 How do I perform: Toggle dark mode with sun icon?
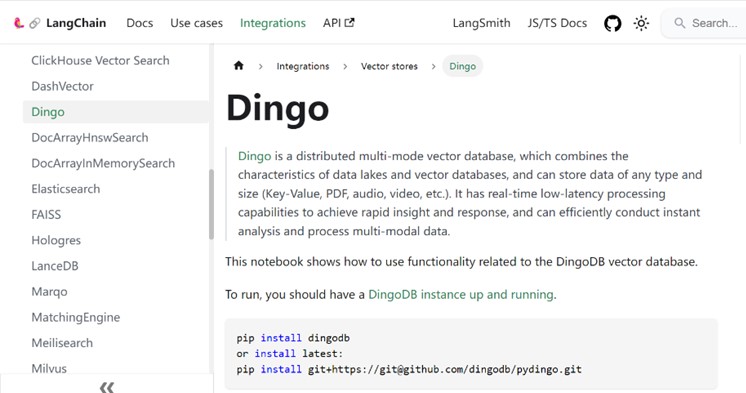coord(641,23)
